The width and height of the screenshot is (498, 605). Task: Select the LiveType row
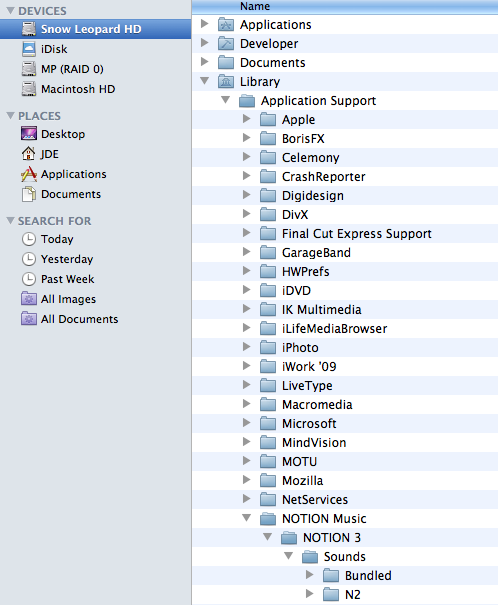pyautogui.click(x=345, y=385)
